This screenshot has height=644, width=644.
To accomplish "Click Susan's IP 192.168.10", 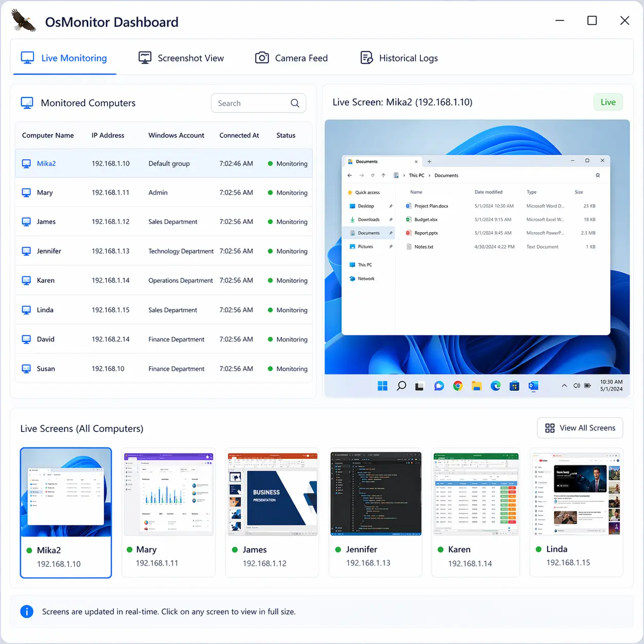I will tap(108, 369).
